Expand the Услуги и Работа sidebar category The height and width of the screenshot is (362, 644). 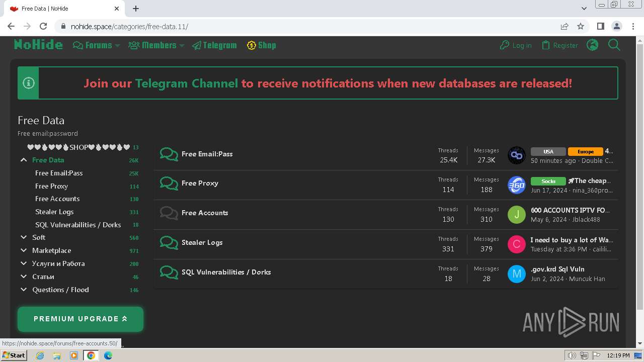coord(24,263)
